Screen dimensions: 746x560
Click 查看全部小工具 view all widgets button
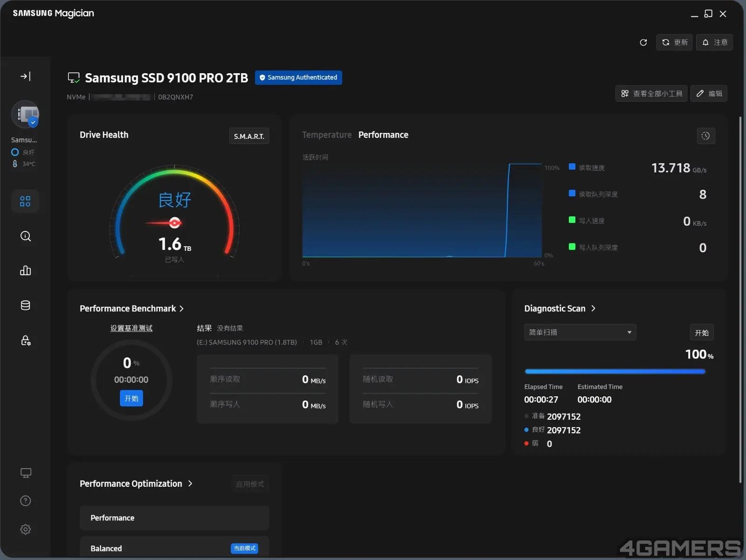click(651, 94)
